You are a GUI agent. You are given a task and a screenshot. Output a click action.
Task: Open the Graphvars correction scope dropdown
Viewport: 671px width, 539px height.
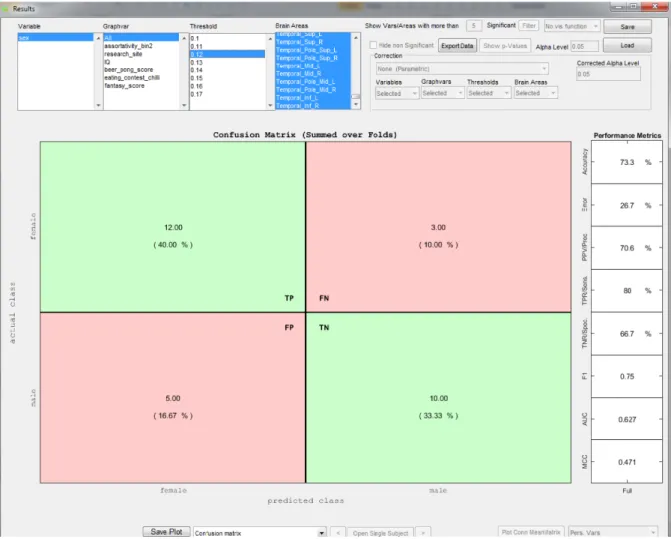click(442, 93)
